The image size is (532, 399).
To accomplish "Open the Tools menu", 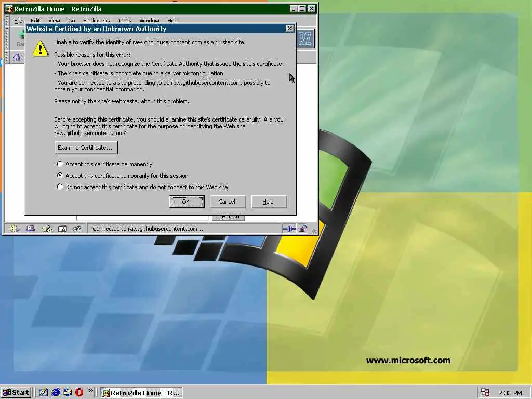I will (125, 21).
